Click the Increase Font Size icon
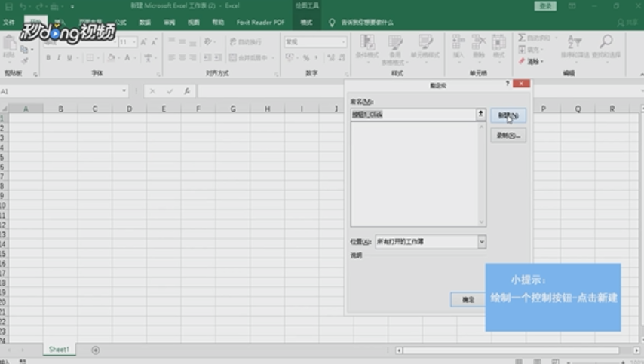This screenshot has width=644, height=364. (x=144, y=42)
